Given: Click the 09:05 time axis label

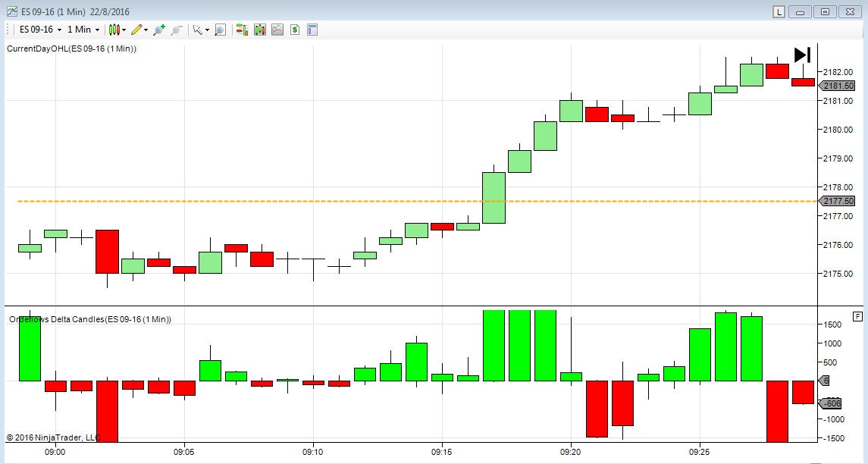Looking at the screenshot, I should tap(183, 452).
